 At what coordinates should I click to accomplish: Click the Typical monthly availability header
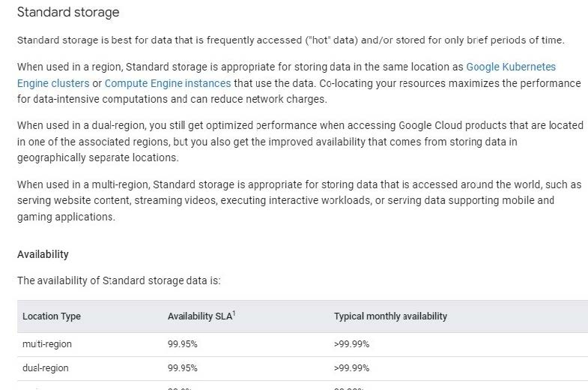(x=390, y=316)
